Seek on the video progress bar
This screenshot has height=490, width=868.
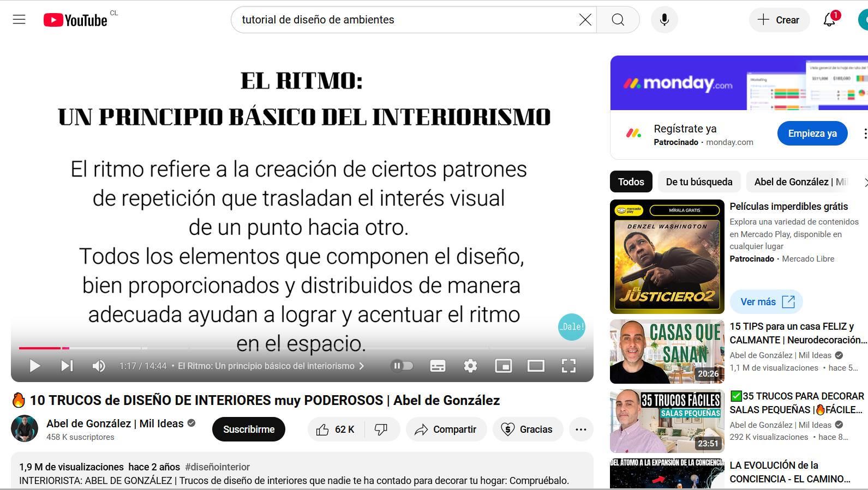tap(302, 348)
